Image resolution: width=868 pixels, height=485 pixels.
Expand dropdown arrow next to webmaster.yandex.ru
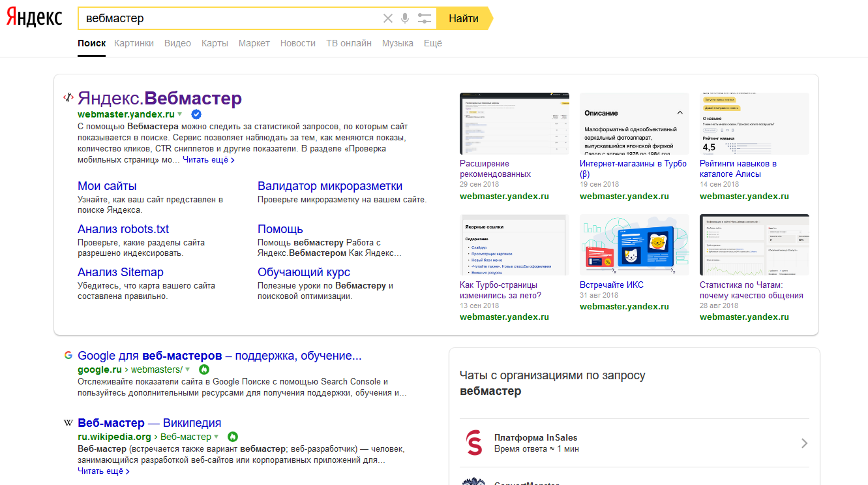click(x=180, y=114)
